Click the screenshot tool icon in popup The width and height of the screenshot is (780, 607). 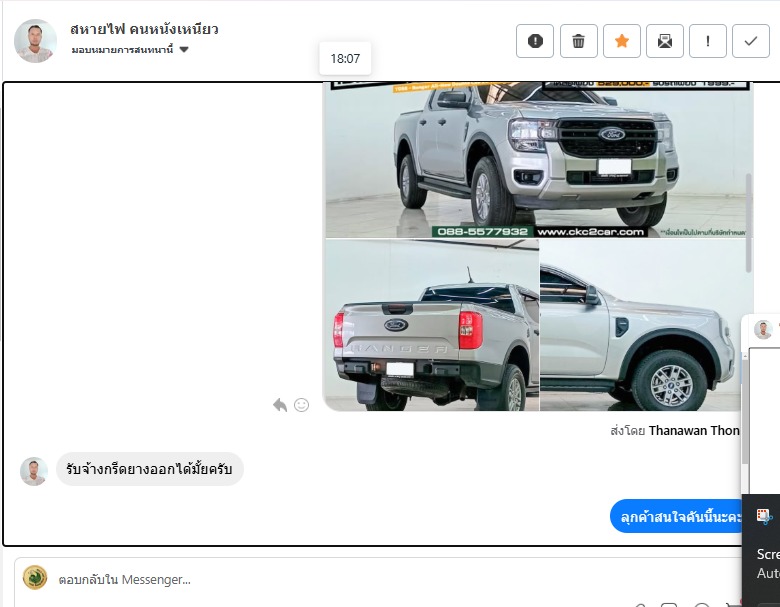(764, 517)
